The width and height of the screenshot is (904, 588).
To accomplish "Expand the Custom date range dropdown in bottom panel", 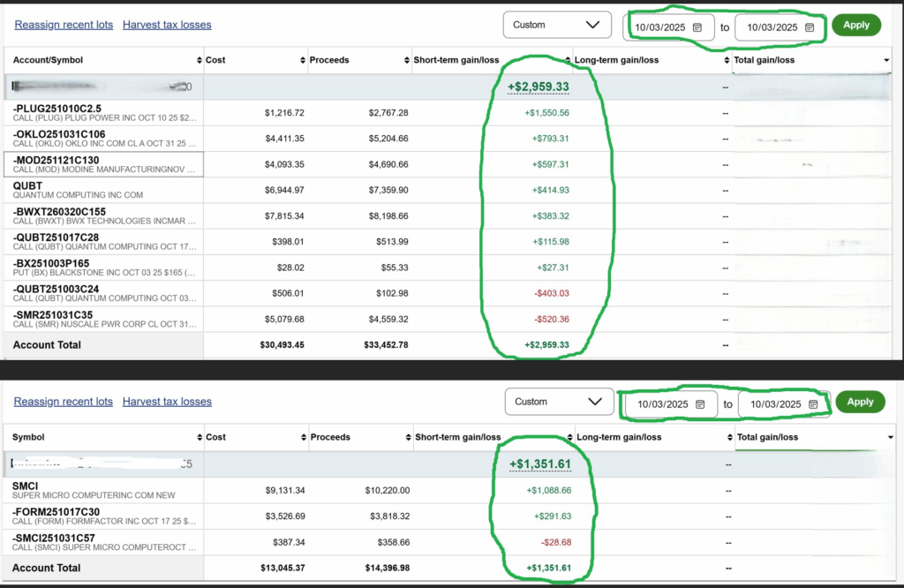I will (x=559, y=402).
